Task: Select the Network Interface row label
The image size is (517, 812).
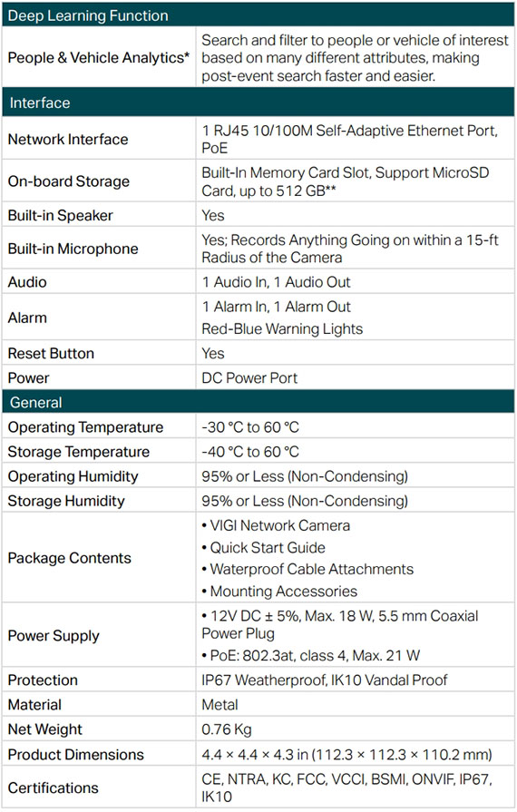Action: pos(68,140)
